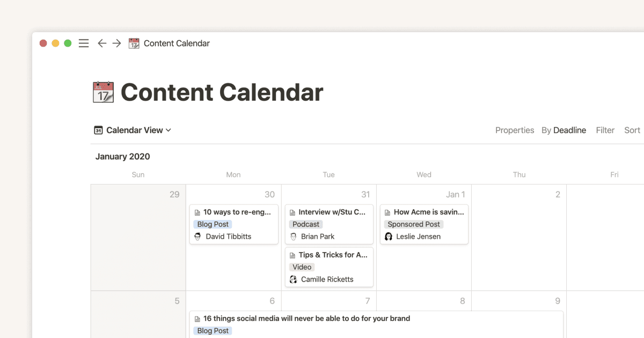This screenshot has height=338, width=644.
Task: Click the forward navigation arrow
Action: click(116, 43)
